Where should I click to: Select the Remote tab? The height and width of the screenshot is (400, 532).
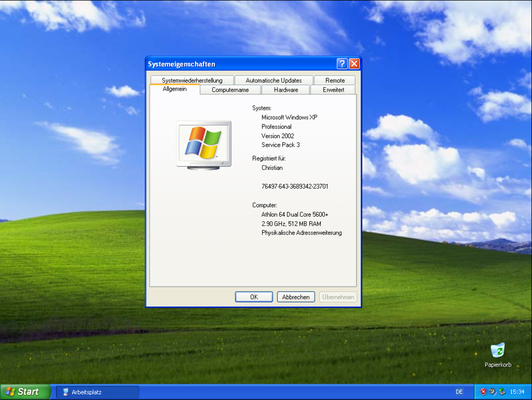click(335, 80)
